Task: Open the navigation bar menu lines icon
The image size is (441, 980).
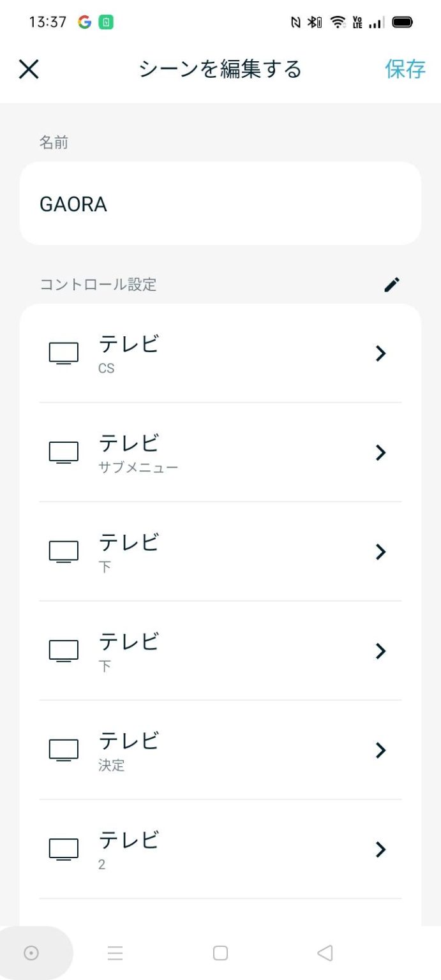Action: coord(115,953)
